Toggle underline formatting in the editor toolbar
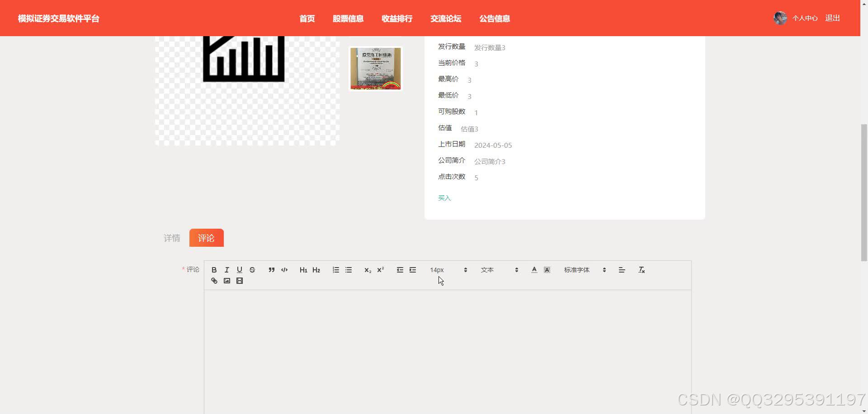The width and height of the screenshot is (868, 414). point(240,270)
